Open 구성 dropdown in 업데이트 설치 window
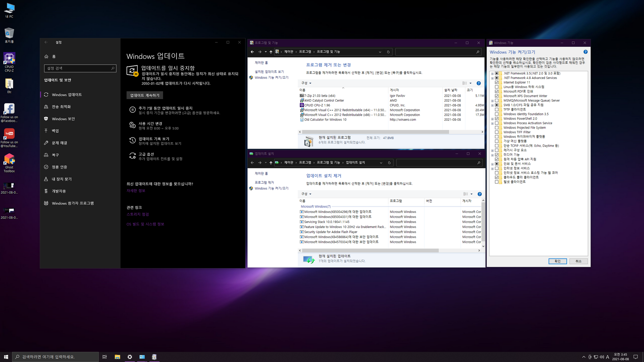 point(306,194)
